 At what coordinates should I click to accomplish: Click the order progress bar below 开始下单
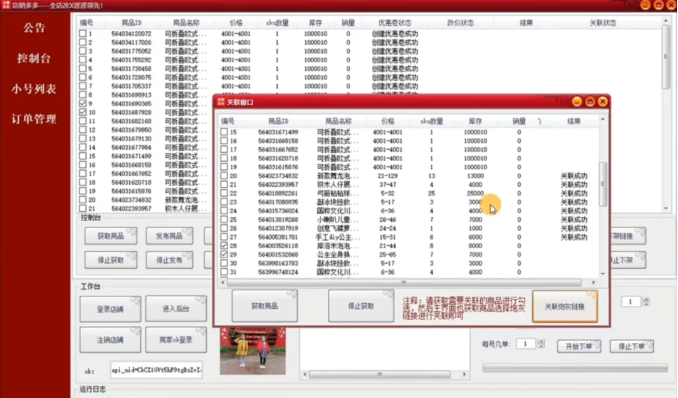coord(575,368)
